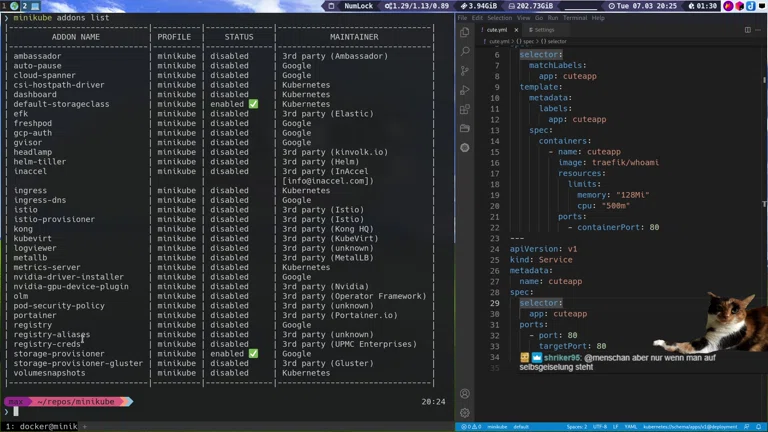Click the notifications bell in status bar
The width and height of the screenshot is (768, 432).
(x=760, y=427)
